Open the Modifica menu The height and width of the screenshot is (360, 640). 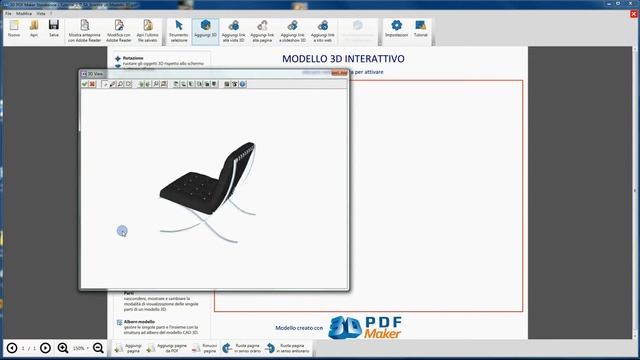click(x=24, y=13)
